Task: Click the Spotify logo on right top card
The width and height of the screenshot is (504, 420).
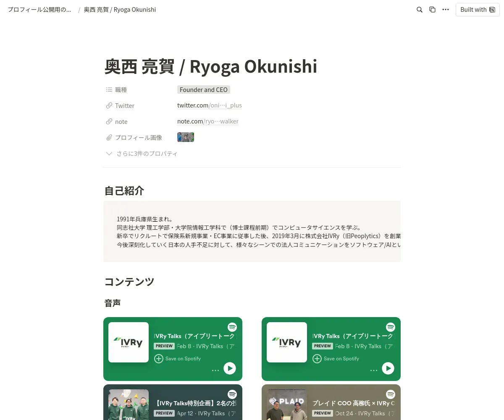Action: pyautogui.click(x=391, y=327)
